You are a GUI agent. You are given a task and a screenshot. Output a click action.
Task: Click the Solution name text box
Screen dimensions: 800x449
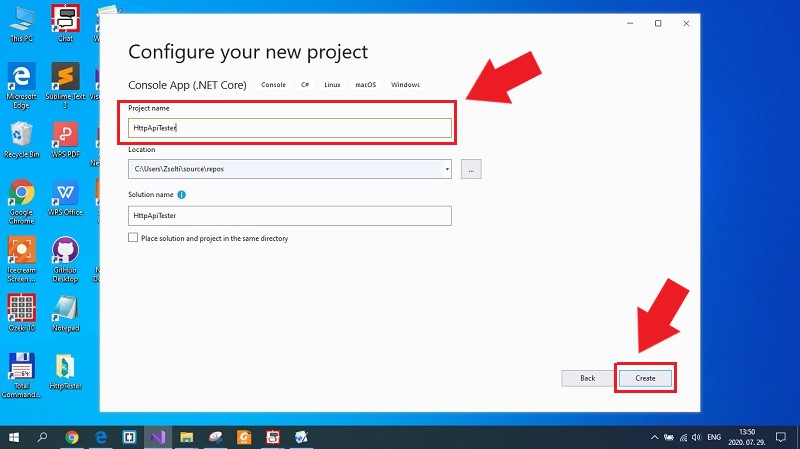[x=289, y=216]
